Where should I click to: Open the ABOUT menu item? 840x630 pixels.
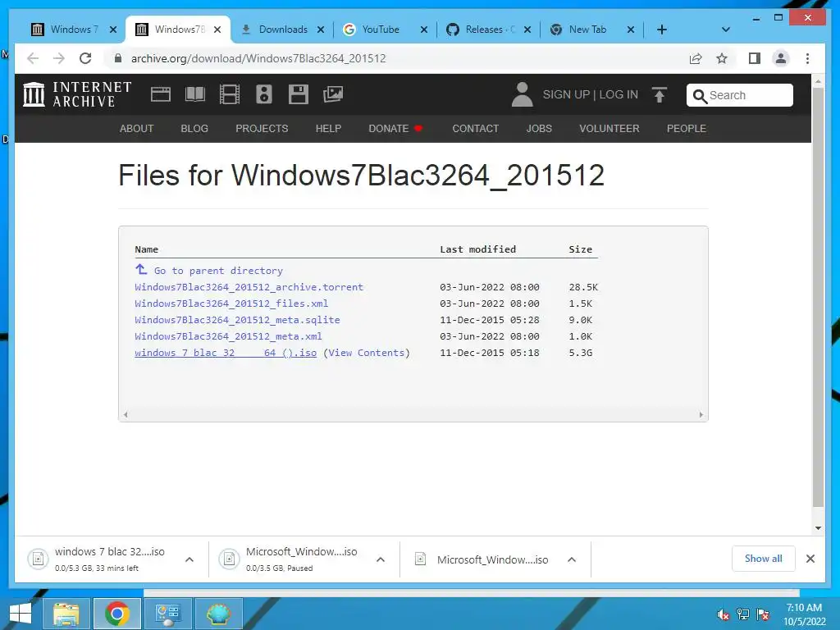click(137, 129)
